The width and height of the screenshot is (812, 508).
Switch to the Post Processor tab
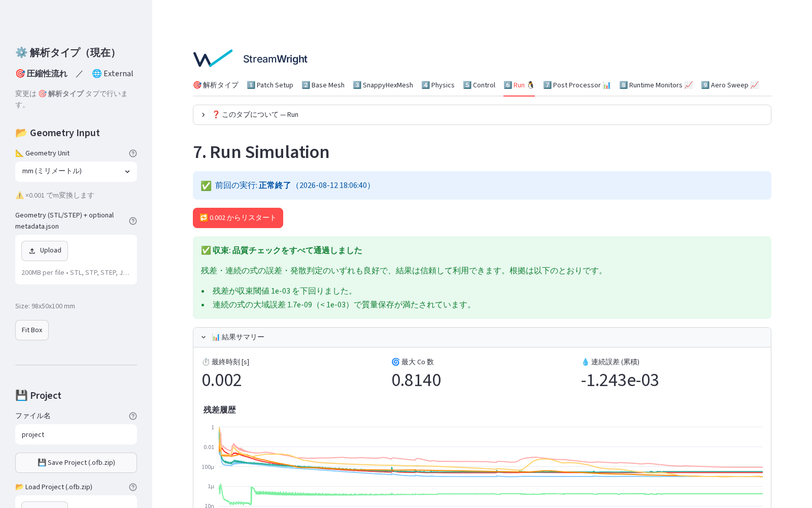pos(577,85)
